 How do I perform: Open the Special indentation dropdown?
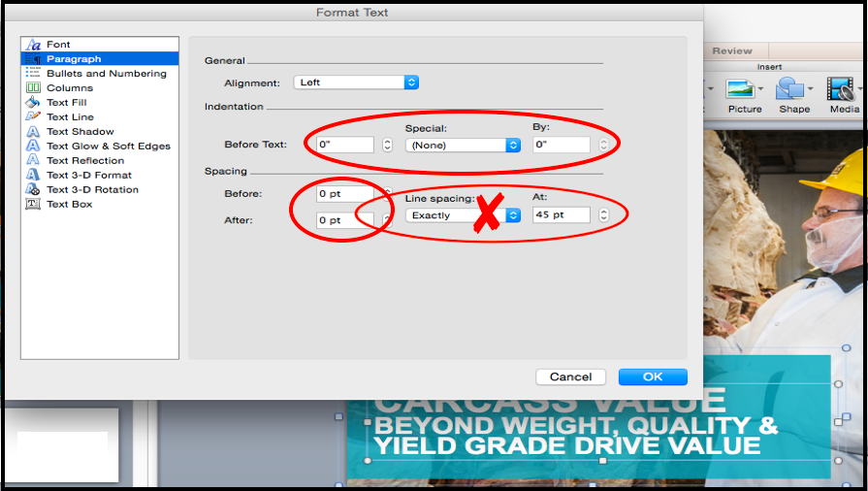click(x=463, y=146)
